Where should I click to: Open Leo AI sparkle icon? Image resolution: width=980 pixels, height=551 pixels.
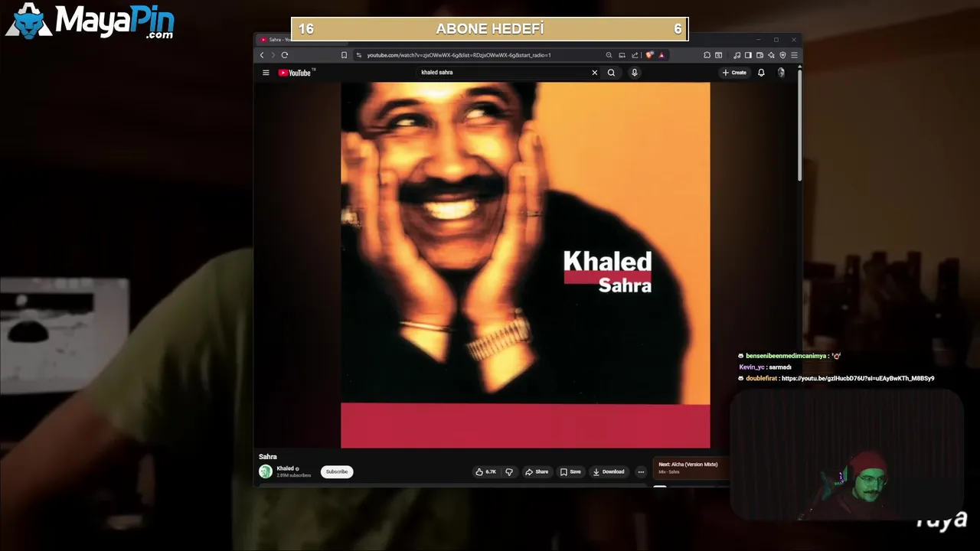coord(771,55)
